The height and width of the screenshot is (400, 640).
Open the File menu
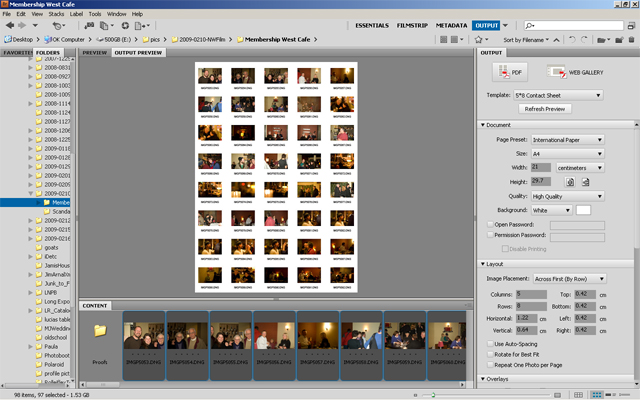pyautogui.click(x=7, y=14)
